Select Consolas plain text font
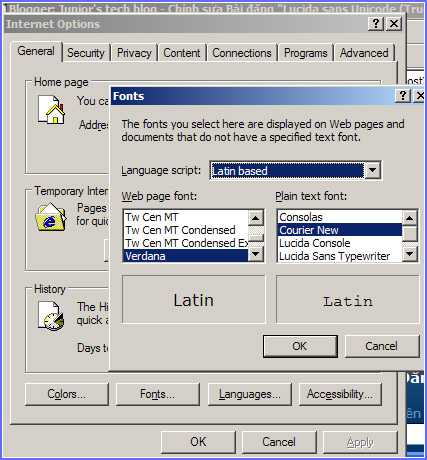The width and height of the screenshot is (427, 460). tap(340, 217)
